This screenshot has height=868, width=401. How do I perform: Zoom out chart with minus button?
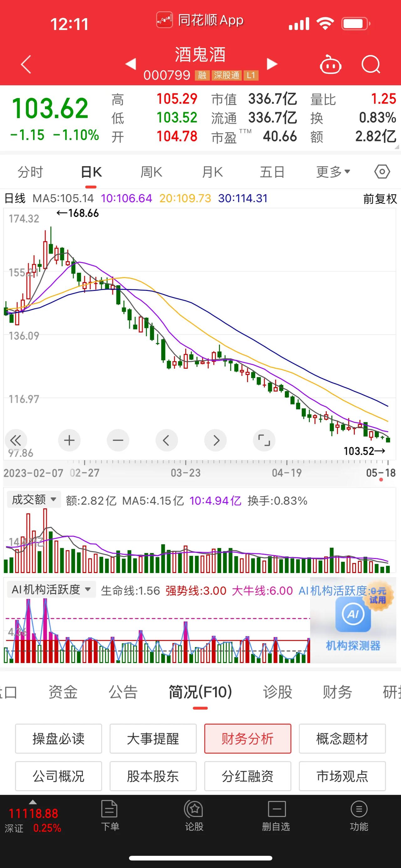tap(118, 440)
